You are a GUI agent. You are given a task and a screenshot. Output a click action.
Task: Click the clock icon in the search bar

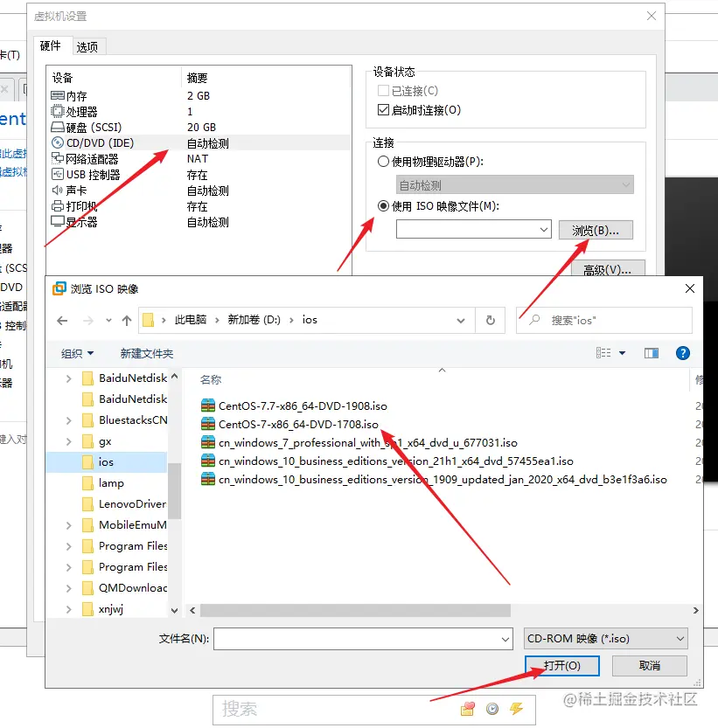click(492, 709)
